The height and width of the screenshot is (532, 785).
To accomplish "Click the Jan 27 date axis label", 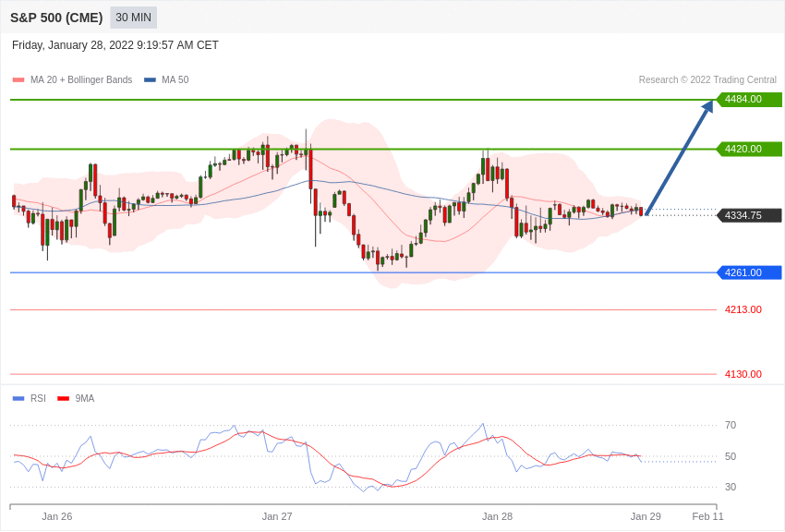I will pyautogui.click(x=277, y=516).
